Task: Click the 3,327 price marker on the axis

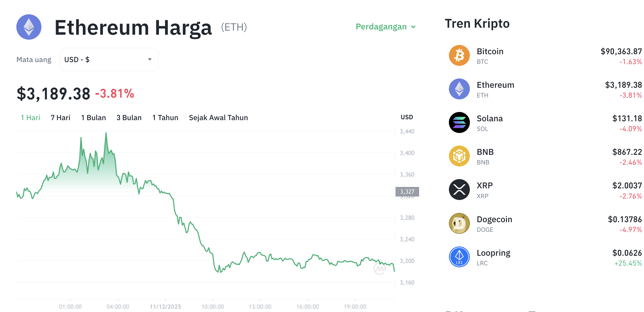Action: click(x=407, y=192)
